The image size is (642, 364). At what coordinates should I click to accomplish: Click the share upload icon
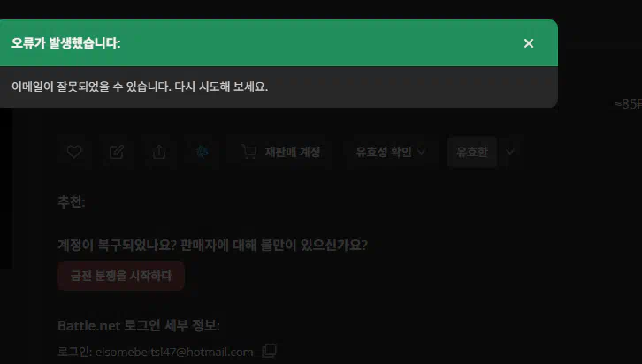click(159, 152)
